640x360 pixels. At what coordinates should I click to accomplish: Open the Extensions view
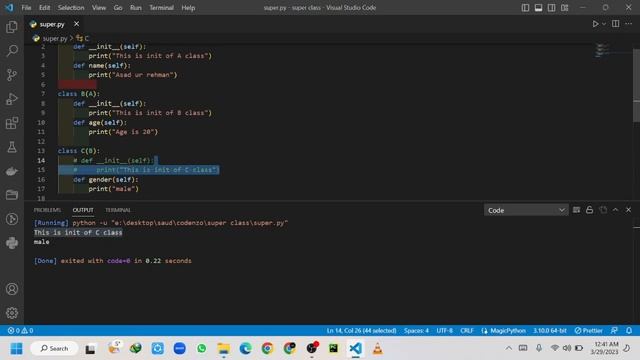pos(12,123)
